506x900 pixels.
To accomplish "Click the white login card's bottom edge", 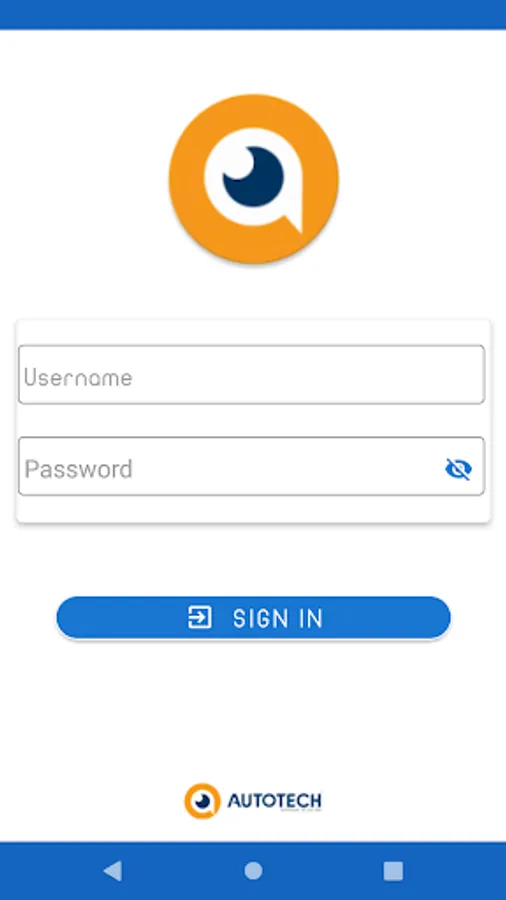I will tap(253, 521).
